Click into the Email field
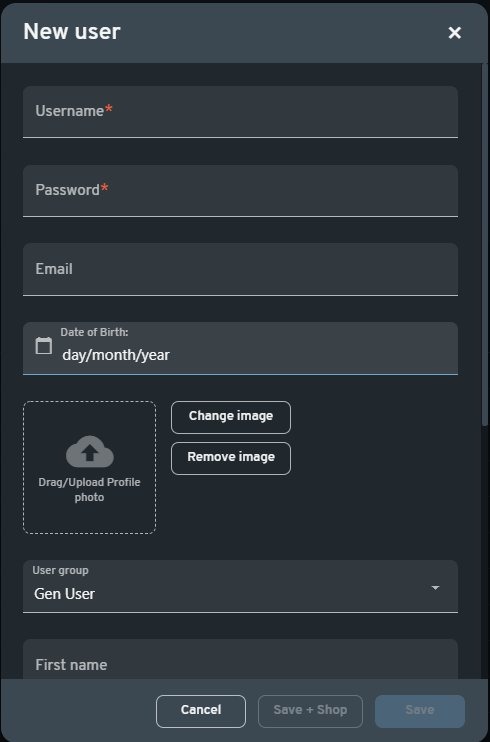Viewport: 490px width, 742px height. [240, 269]
